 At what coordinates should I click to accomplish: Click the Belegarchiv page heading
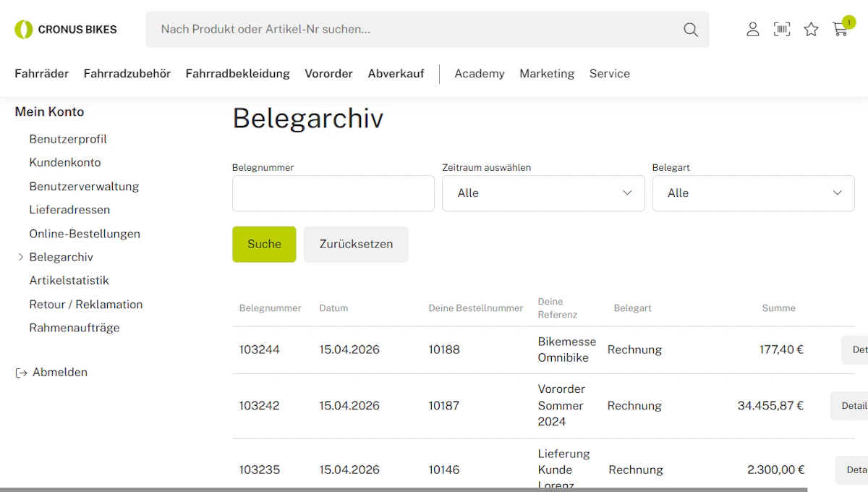(x=308, y=119)
